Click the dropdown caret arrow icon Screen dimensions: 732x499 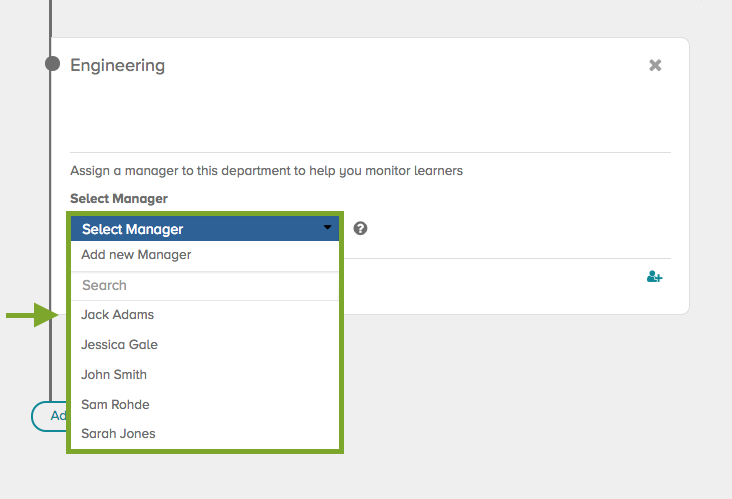pyautogui.click(x=327, y=228)
